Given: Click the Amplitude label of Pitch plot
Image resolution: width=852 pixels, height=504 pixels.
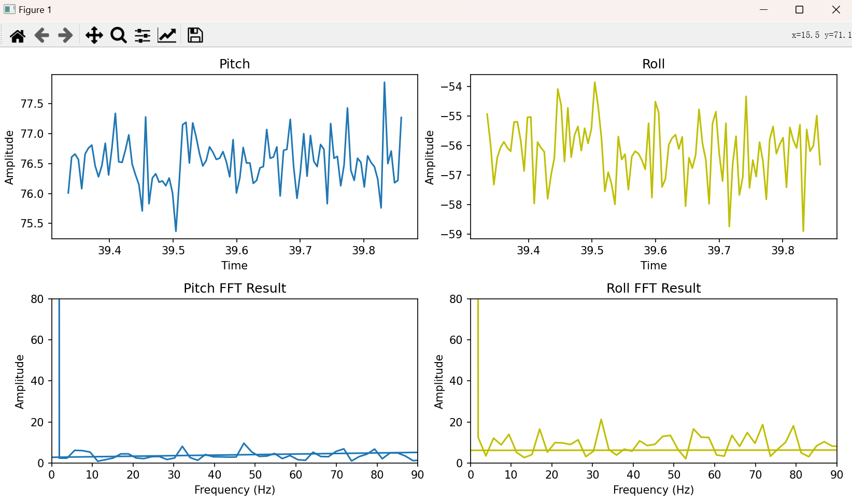Looking at the screenshot, I should click(x=9, y=157).
